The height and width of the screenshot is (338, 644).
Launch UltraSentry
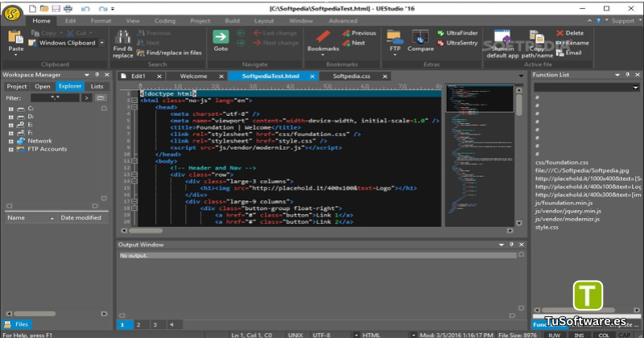(x=457, y=43)
